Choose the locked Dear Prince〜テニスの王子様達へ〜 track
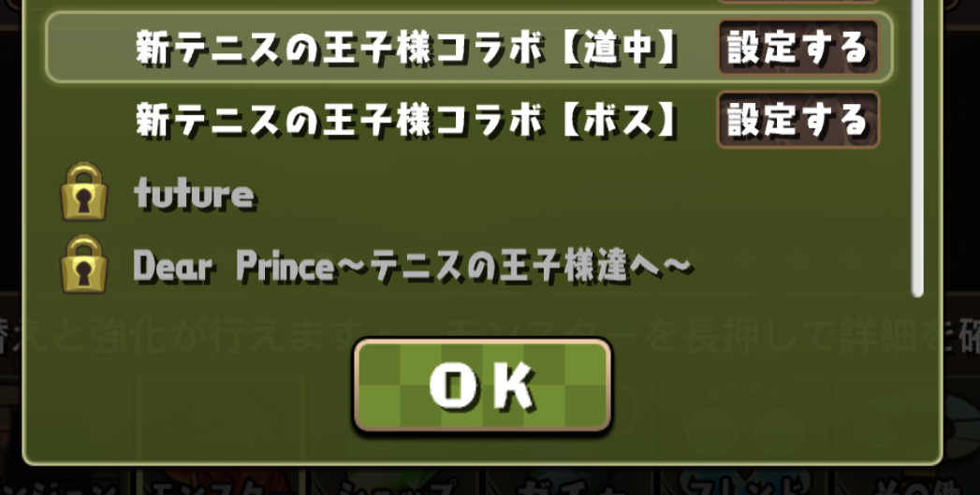The height and width of the screenshot is (495, 980). pos(413,268)
